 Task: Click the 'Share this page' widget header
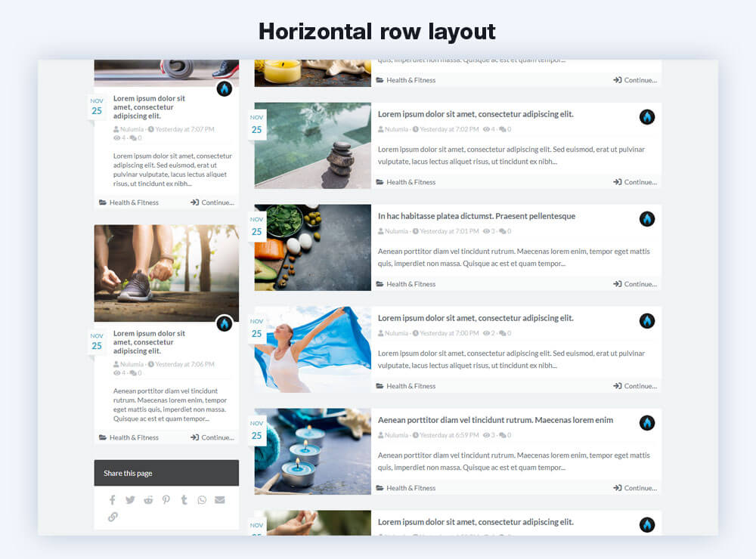(166, 473)
